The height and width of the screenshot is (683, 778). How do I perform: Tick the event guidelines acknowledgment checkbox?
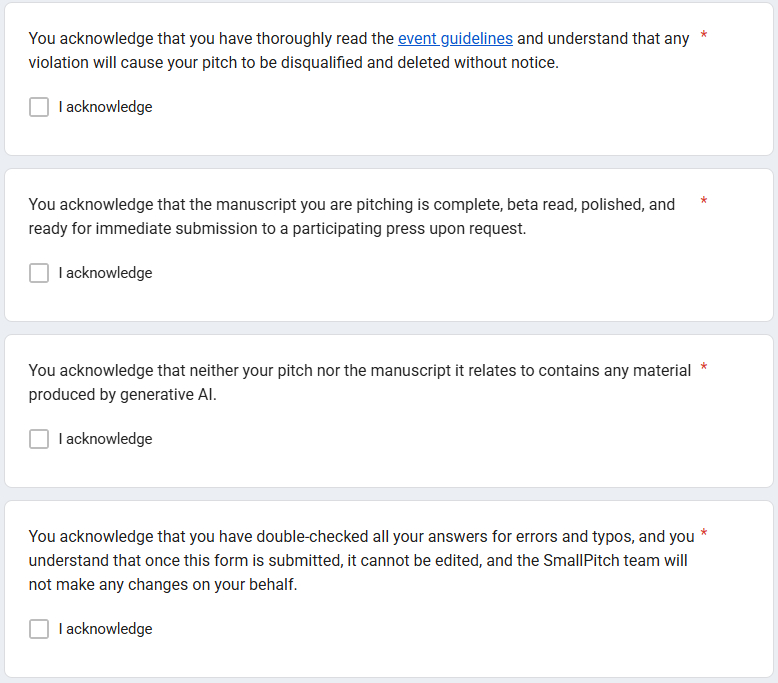click(x=39, y=107)
